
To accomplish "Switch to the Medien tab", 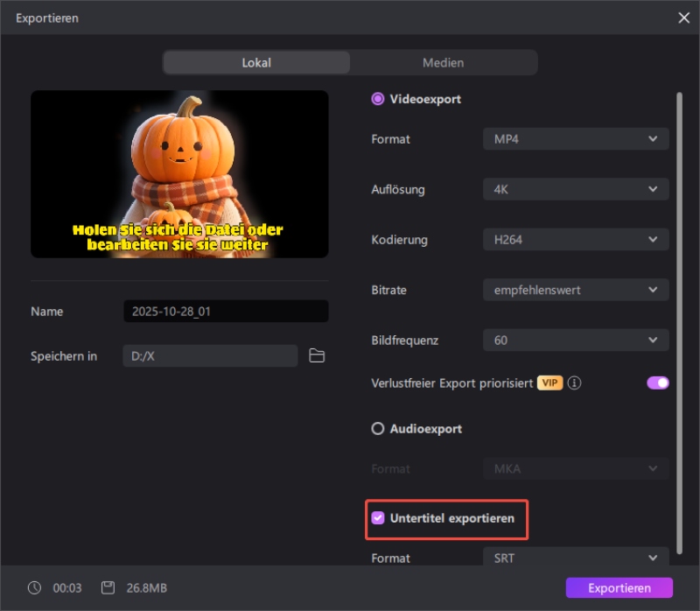I will coord(443,63).
